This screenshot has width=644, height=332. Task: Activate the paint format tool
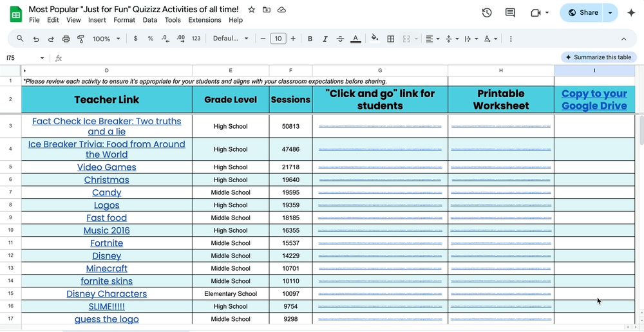[81, 39]
